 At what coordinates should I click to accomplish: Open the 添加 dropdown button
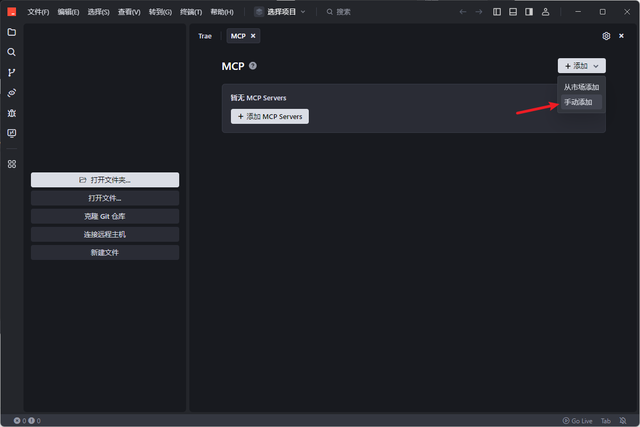582,66
